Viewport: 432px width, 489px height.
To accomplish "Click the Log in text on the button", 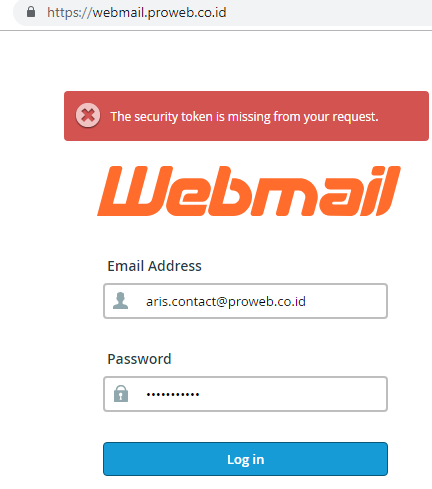I will click(246, 459).
